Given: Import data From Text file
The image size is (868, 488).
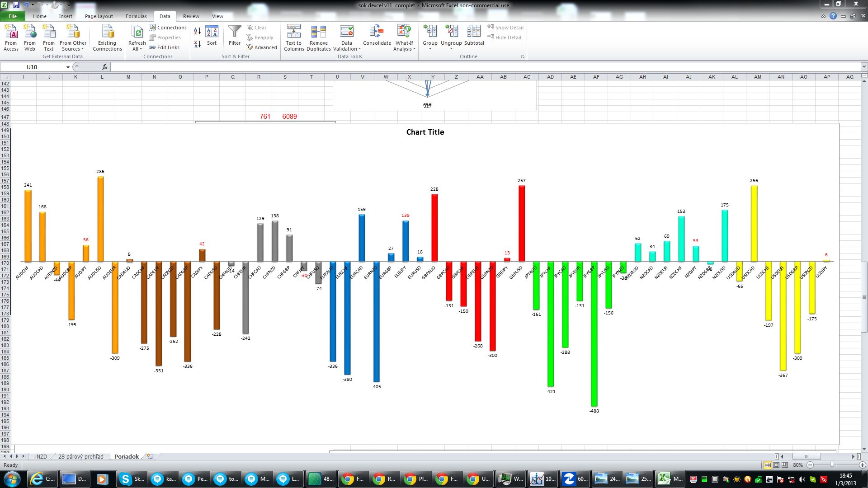Looking at the screenshot, I should 49,38.
